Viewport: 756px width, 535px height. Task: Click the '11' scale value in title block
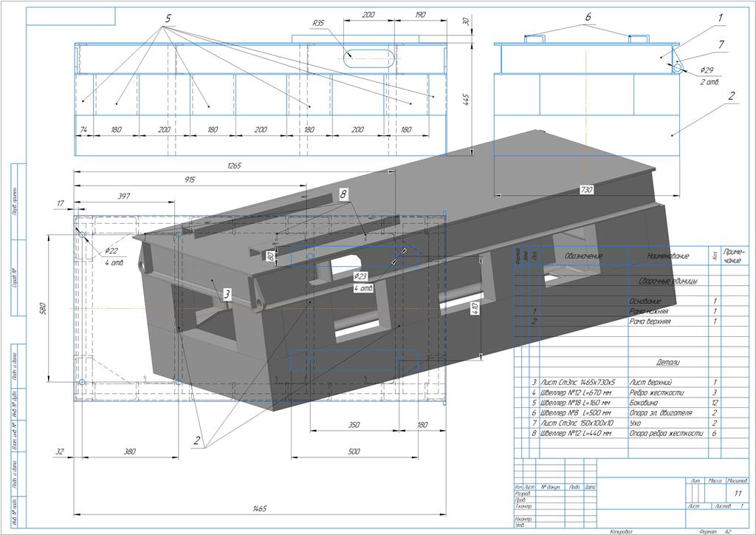tap(738, 494)
